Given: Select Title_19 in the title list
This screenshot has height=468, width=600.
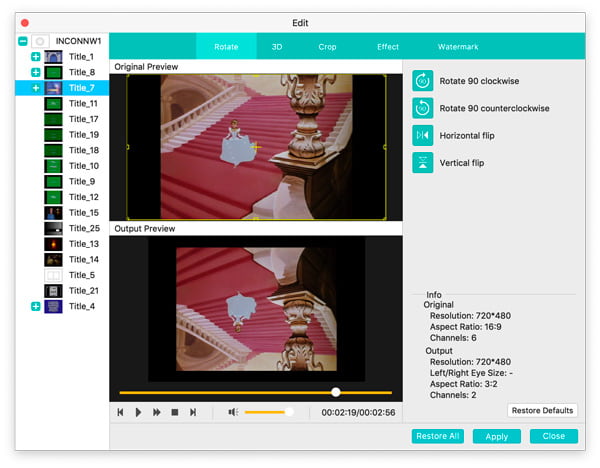Looking at the screenshot, I should tap(84, 135).
